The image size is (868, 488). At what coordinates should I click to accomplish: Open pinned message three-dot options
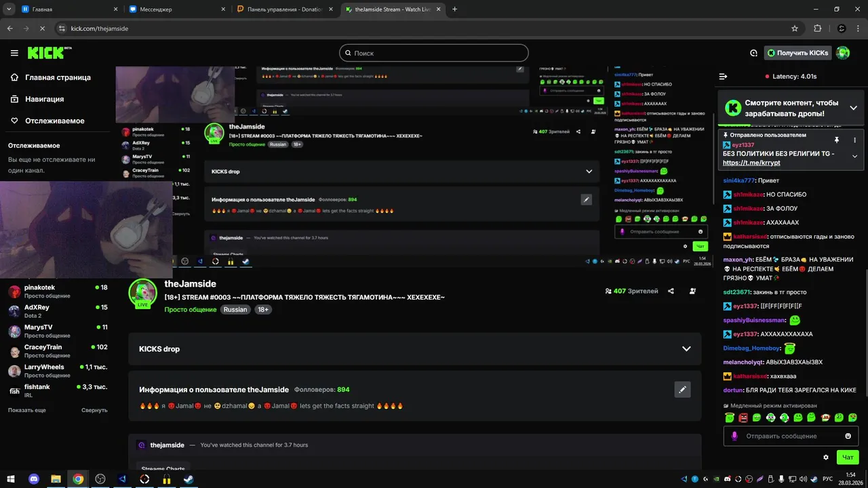click(x=854, y=140)
